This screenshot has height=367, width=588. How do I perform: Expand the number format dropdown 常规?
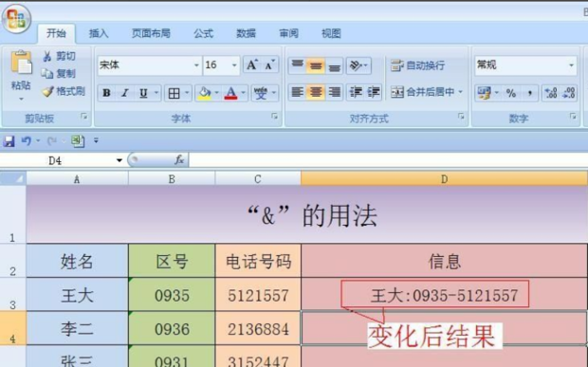571,65
